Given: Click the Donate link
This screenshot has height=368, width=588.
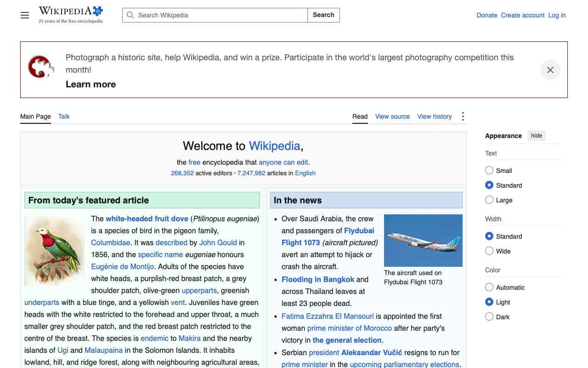Looking at the screenshot, I should [487, 15].
